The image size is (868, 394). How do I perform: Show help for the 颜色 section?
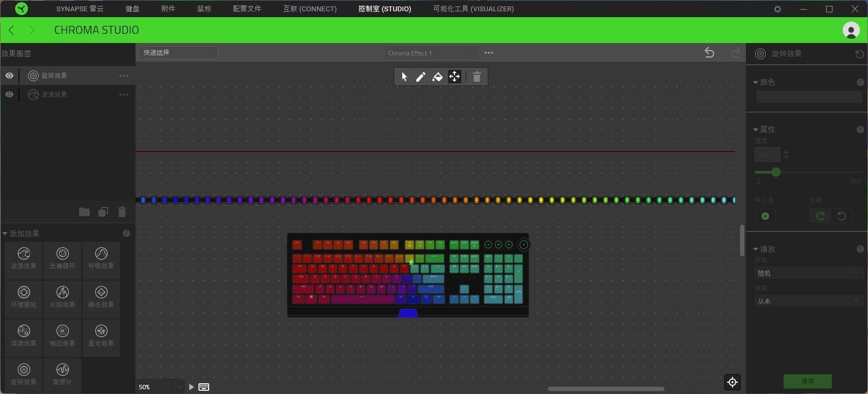pos(860,82)
